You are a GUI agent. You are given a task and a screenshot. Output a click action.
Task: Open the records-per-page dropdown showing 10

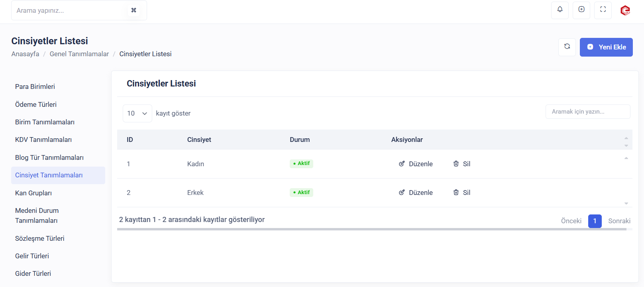tap(137, 113)
